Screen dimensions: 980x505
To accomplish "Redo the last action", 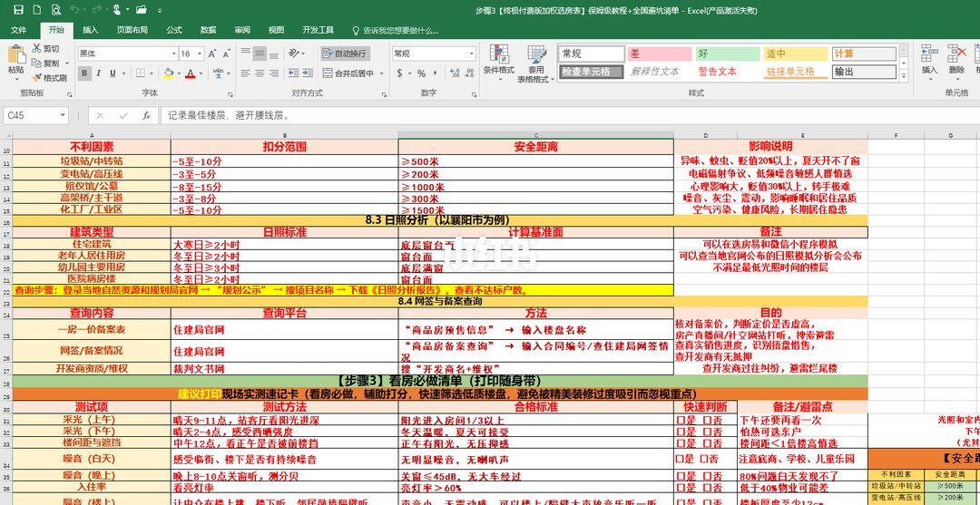I will (96, 10).
